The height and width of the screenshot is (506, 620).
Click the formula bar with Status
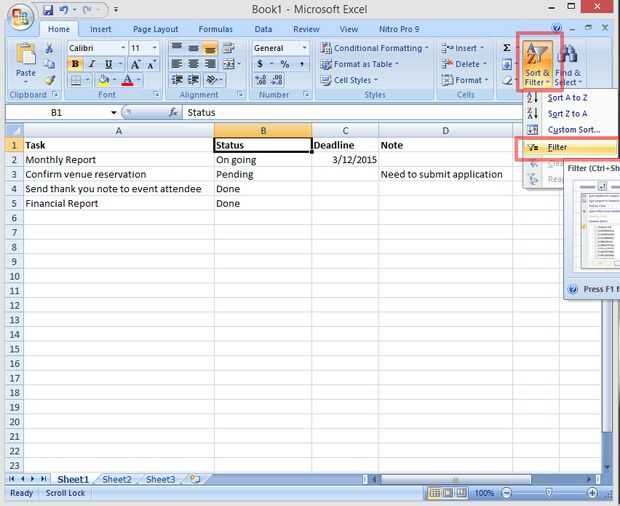pos(352,113)
